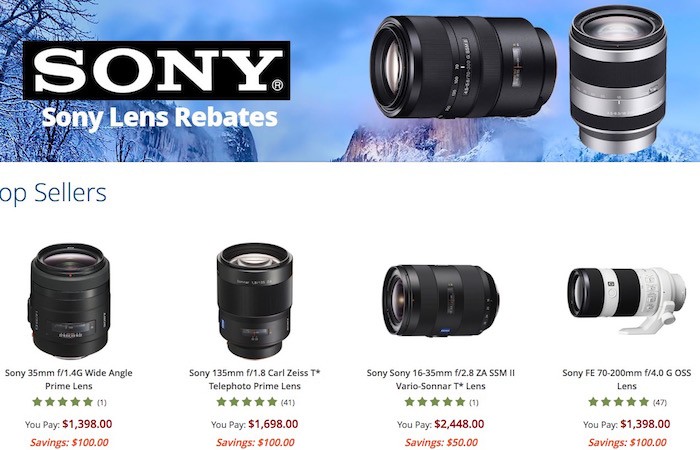
Task: Click the 47-review star rating for FE 70-200mm
Action: pyautogui.click(x=627, y=402)
